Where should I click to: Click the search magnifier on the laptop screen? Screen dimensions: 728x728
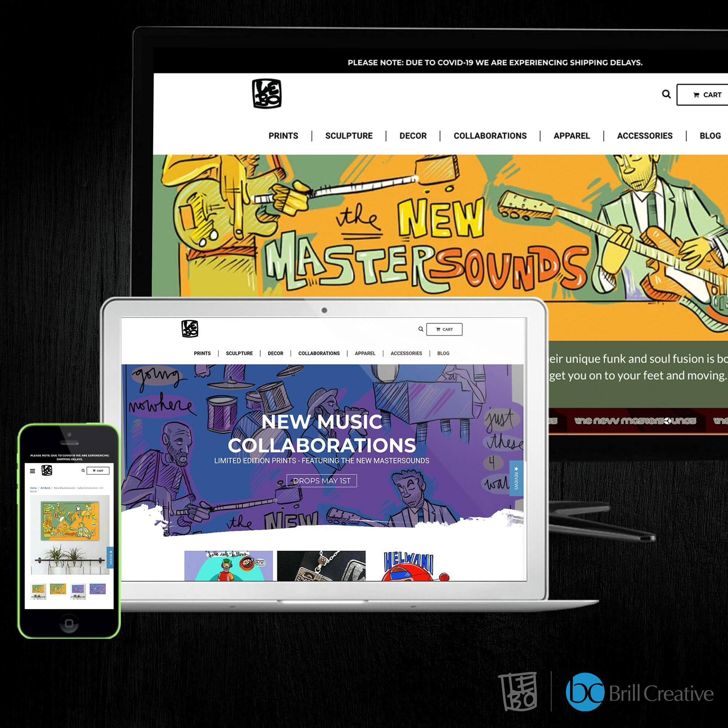point(420,329)
